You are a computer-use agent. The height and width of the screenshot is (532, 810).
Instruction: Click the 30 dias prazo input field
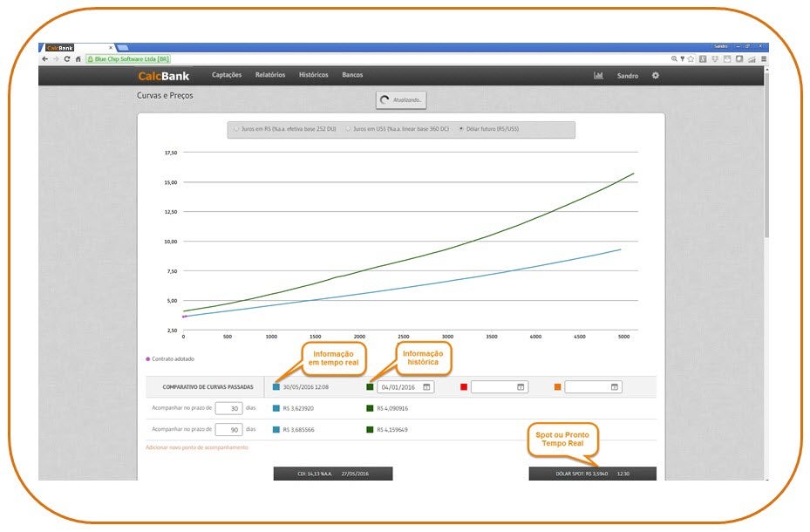(x=228, y=407)
